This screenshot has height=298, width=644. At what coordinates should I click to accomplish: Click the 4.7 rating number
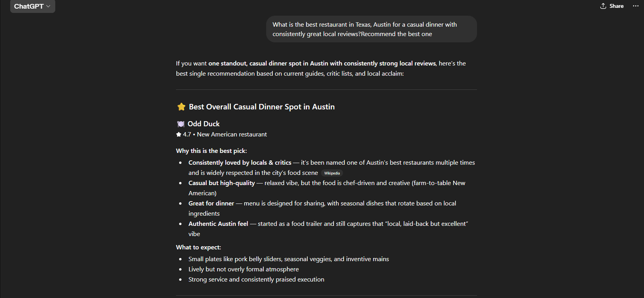[x=187, y=134]
